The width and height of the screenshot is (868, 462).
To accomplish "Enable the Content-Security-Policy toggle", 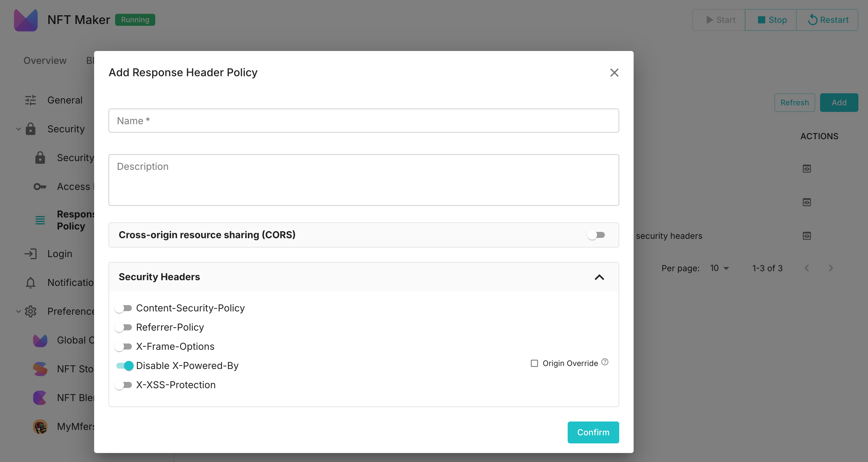I will pos(123,308).
